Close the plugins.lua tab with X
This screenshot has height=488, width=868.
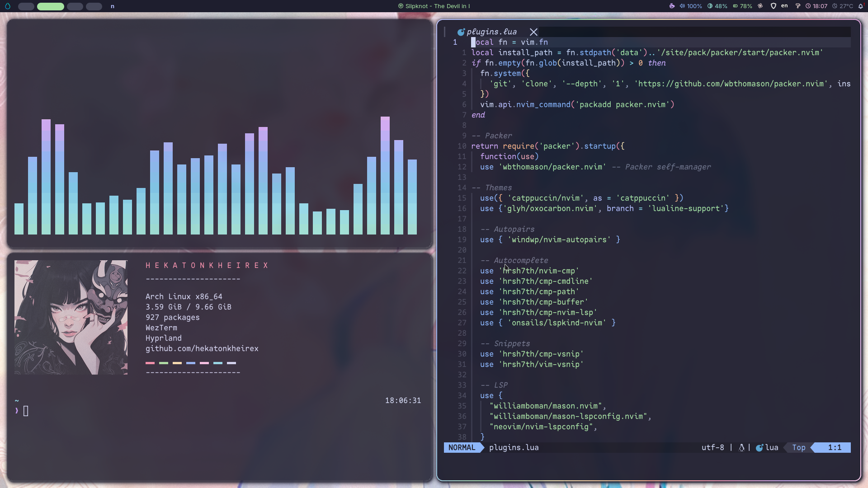533,32
